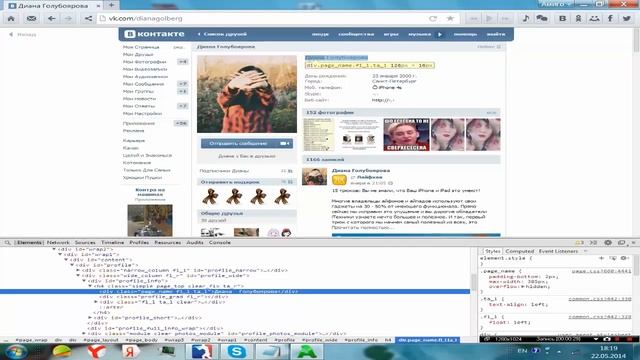Switch to Resources tab in DevTools
The image size is (640, 360).
tap(167, 242)
